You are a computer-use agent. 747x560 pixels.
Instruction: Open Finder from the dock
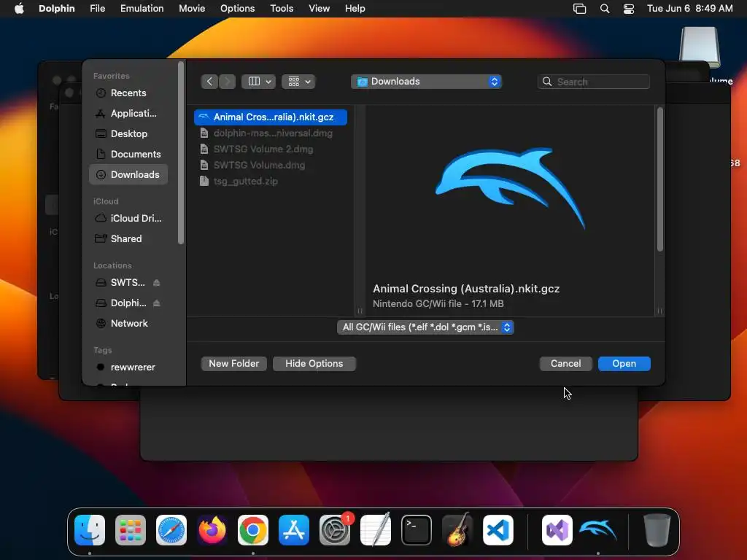pos(90,530)
